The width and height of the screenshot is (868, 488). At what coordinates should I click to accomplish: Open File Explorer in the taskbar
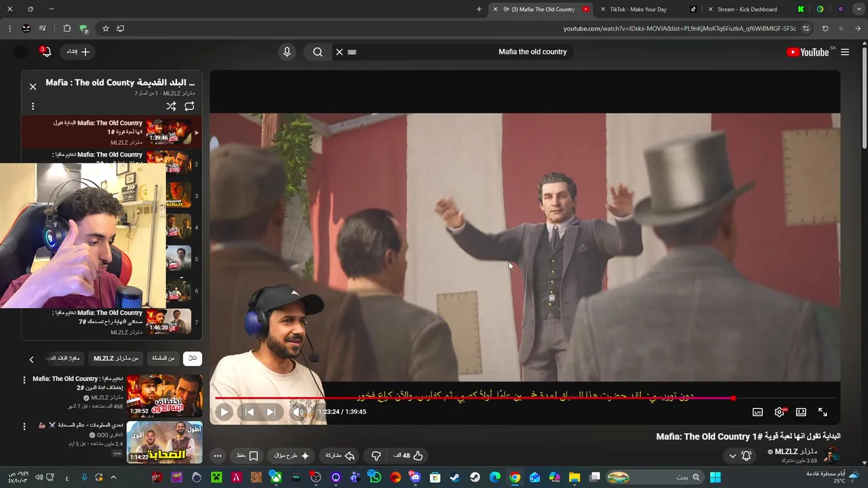coord(574,477)
